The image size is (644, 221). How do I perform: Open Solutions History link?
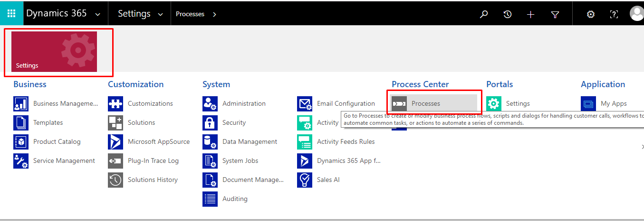(x=153, y=180)
